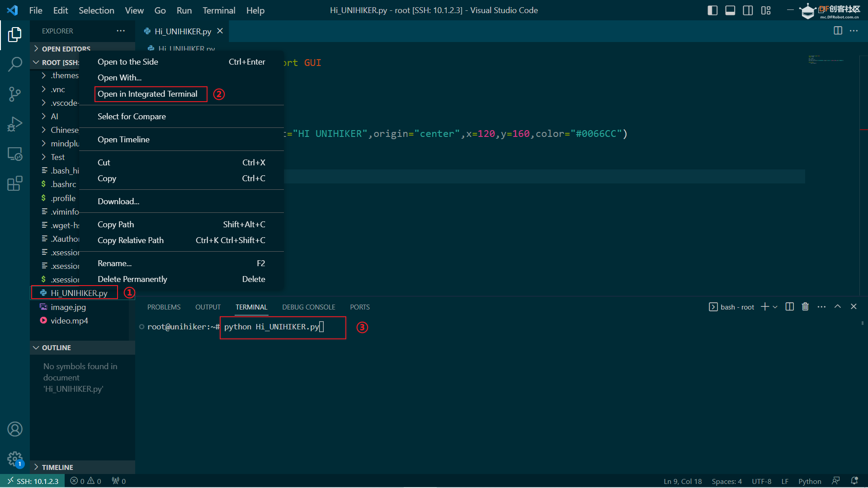
Task: Click Spaces: 4 indentation setting
Action: [x=726, y=481]
